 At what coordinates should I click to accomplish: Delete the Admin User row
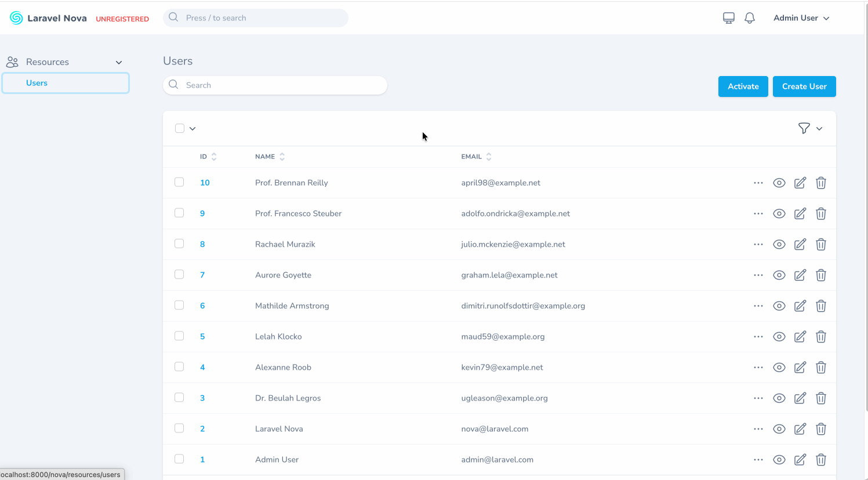click(821, 460)
